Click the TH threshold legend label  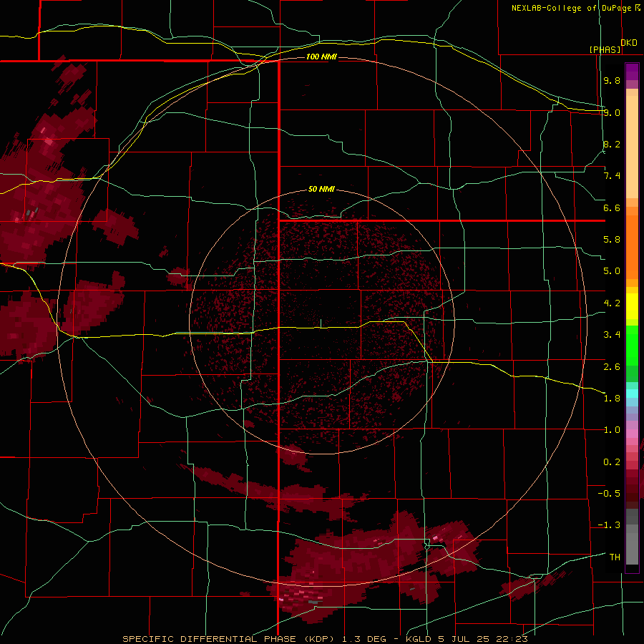(x=615, y=557)
